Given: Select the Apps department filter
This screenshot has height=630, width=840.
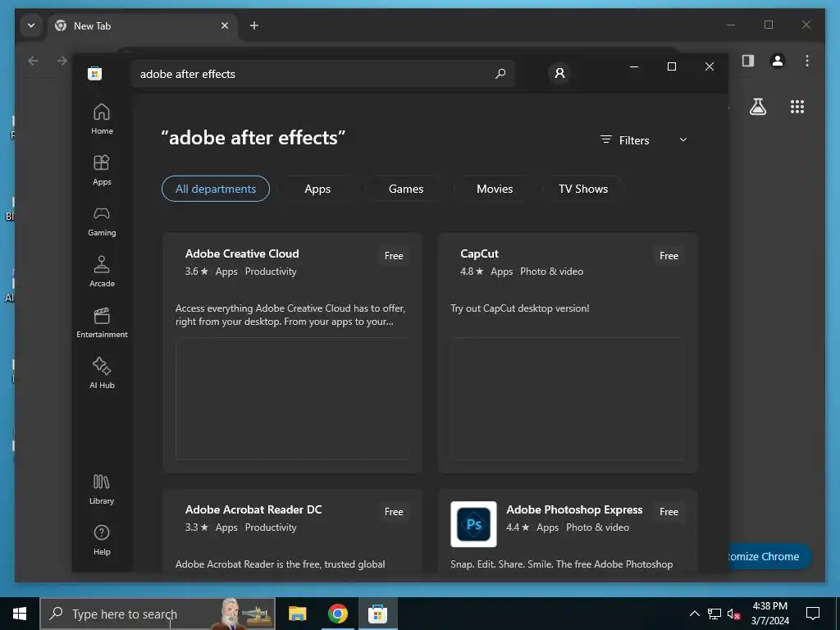Looking at the screenshot, I should click(317, 189).
